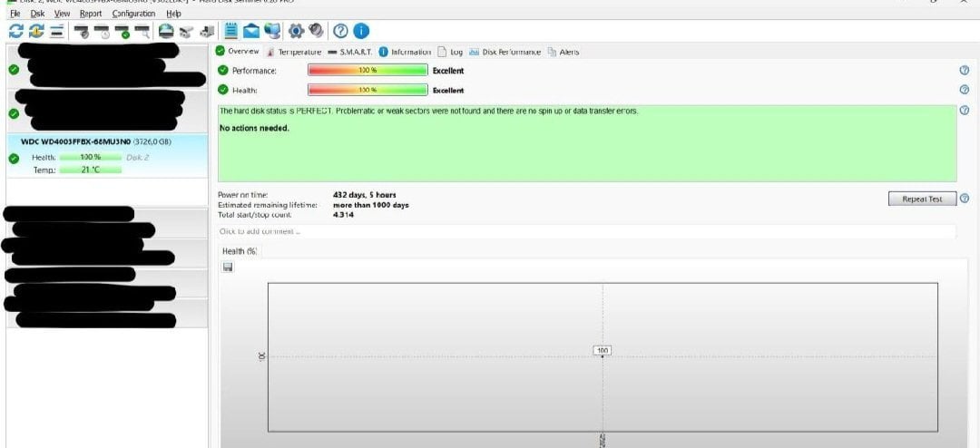This screenshot has height=448, width=980.
Task: Click the 'more than 1000 days' value
Action: pyautogui.click(x=371, y=205)
